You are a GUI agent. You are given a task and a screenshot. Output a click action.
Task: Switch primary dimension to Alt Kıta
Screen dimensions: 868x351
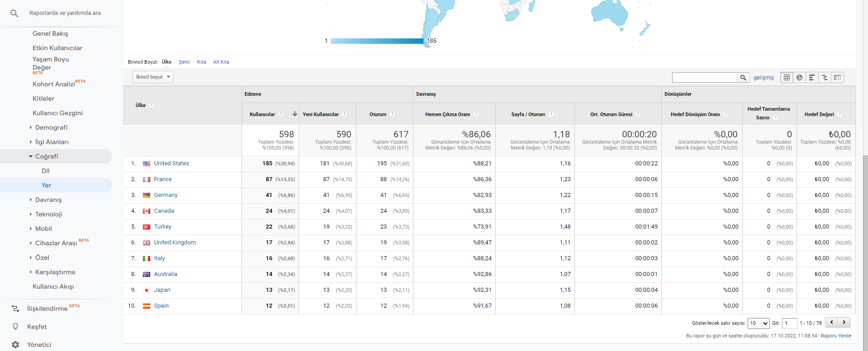[221, 62]
